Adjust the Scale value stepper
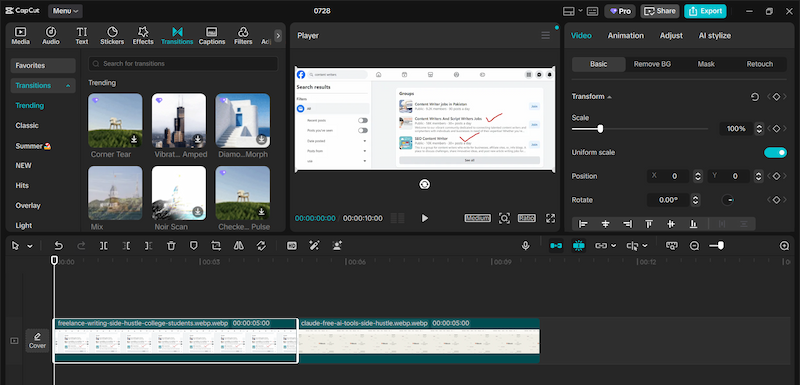800x385 pixels. [x=759, y=129]
